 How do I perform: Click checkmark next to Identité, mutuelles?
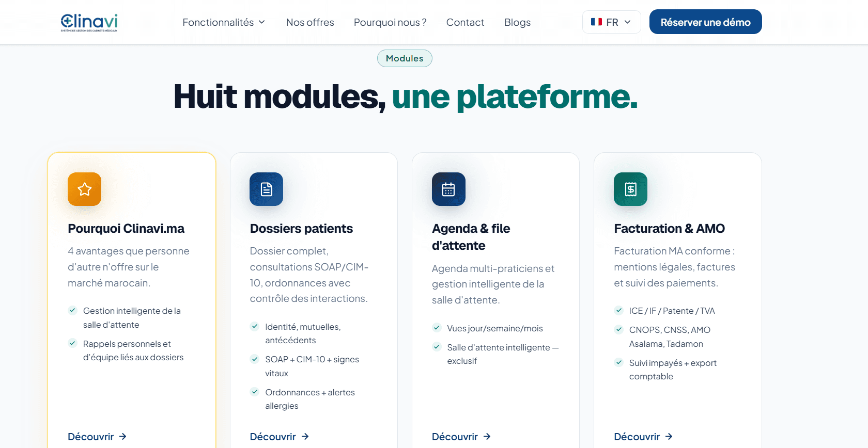[x=255, y=326]
